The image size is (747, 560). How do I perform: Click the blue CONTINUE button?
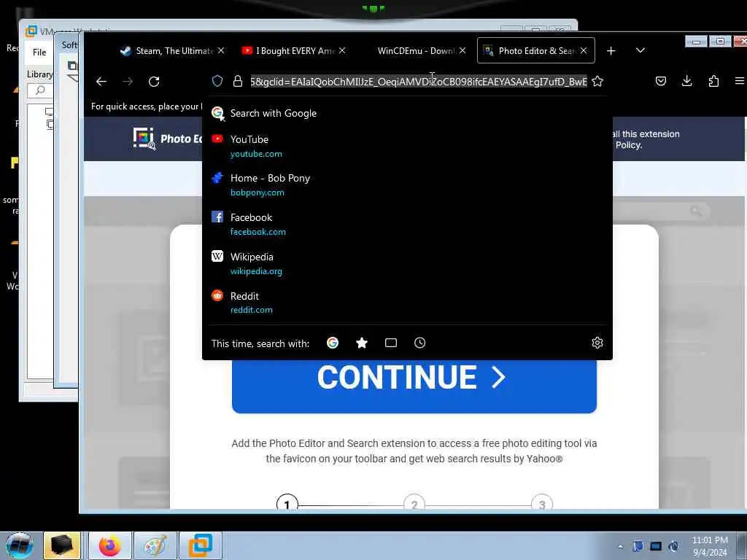pyautogui.click(x=414, y=386)
